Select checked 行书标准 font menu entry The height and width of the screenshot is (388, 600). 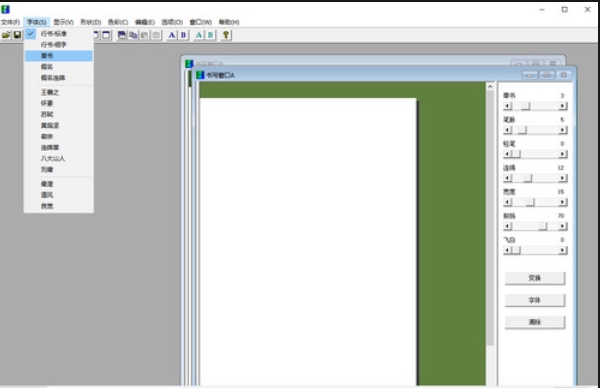click(x=59, y=34)
